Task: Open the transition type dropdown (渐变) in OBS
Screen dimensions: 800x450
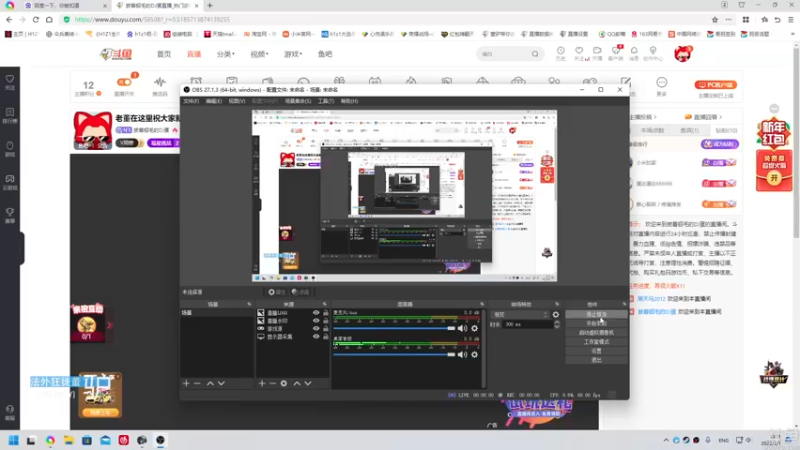Action: 520,315
